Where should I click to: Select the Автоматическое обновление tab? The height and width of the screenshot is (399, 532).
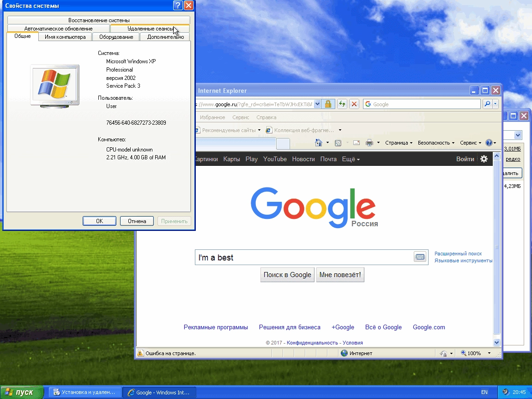[58, 29]
